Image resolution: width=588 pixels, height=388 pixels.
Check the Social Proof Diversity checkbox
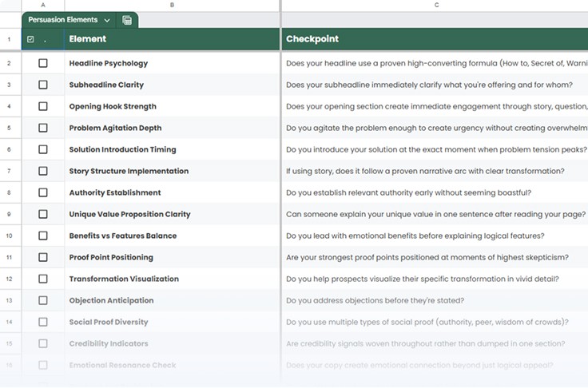click(43, 322)
